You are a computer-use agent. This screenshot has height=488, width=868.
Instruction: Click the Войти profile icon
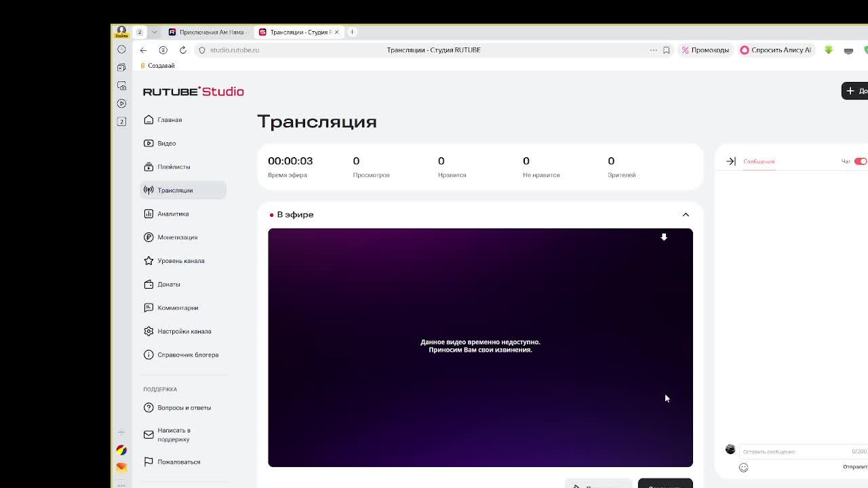coord(121,32)
